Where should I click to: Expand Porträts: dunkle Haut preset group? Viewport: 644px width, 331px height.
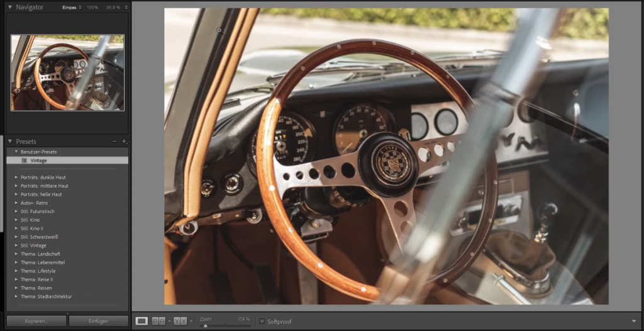coord(16,177)
